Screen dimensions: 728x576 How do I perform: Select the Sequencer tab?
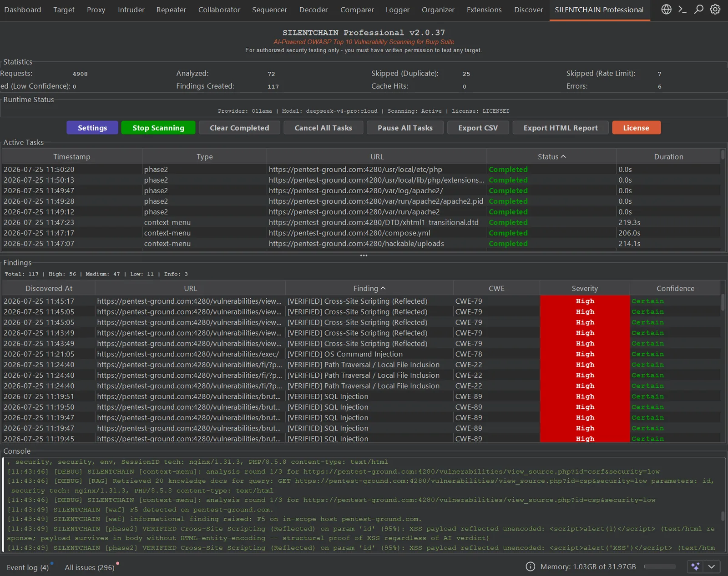coord(270,10)
